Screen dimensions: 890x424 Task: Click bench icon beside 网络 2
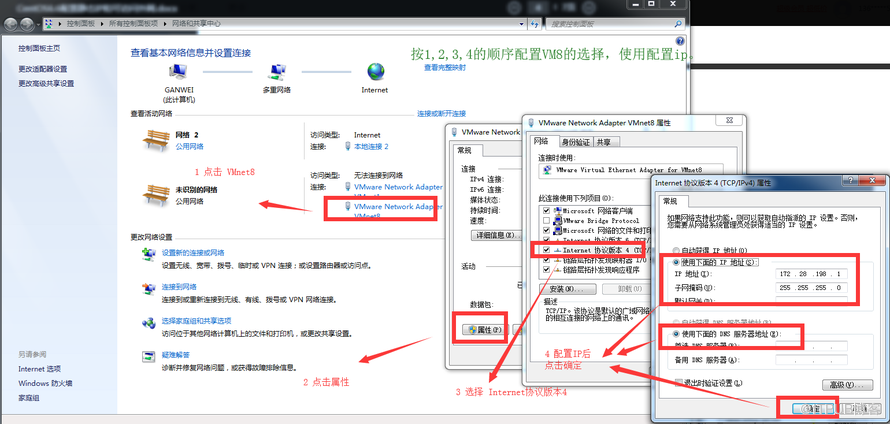click(x=156, y=140)
